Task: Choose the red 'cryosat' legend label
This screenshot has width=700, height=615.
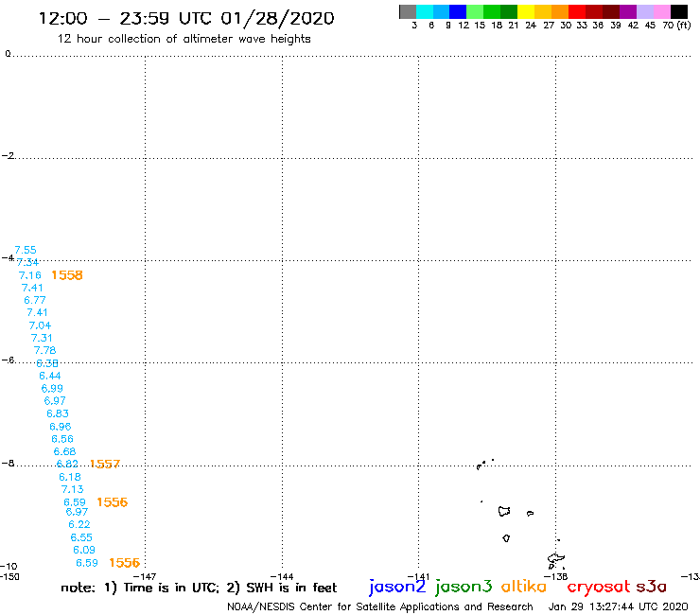Action: [x=598, y=587]
